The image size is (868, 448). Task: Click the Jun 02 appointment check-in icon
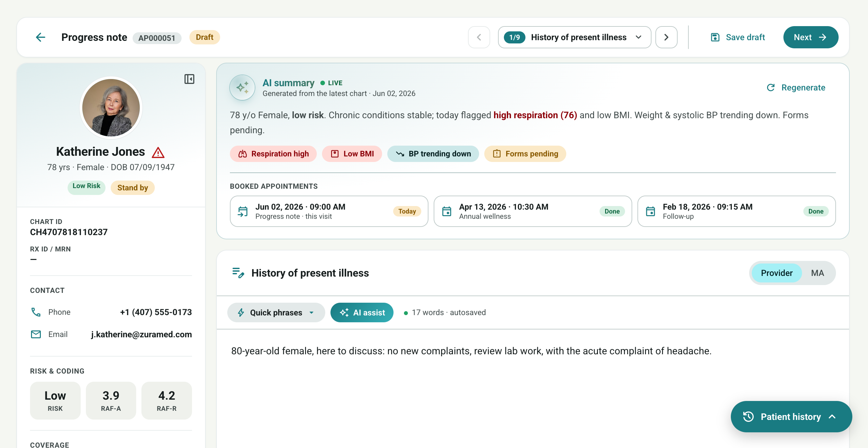tap(243, 212)
